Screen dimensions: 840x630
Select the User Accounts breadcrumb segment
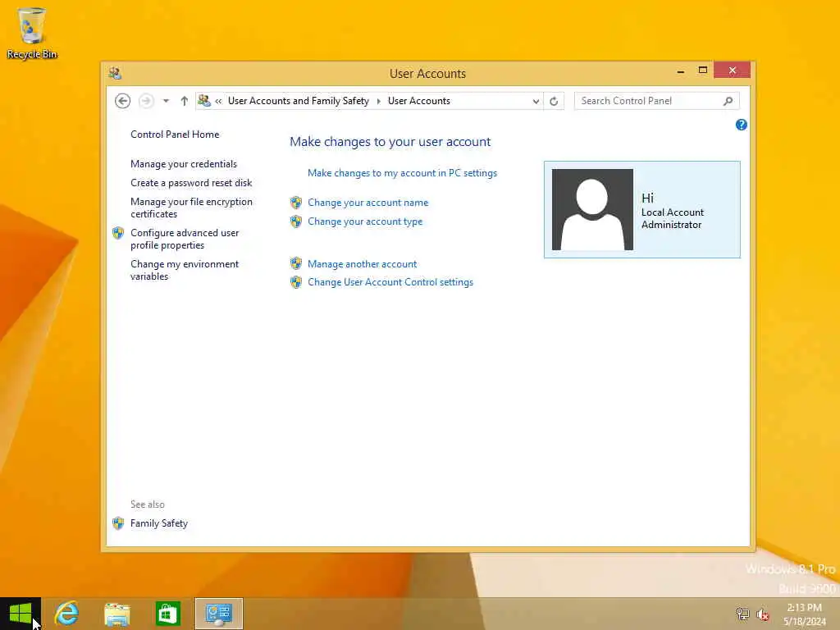(419, 101)
